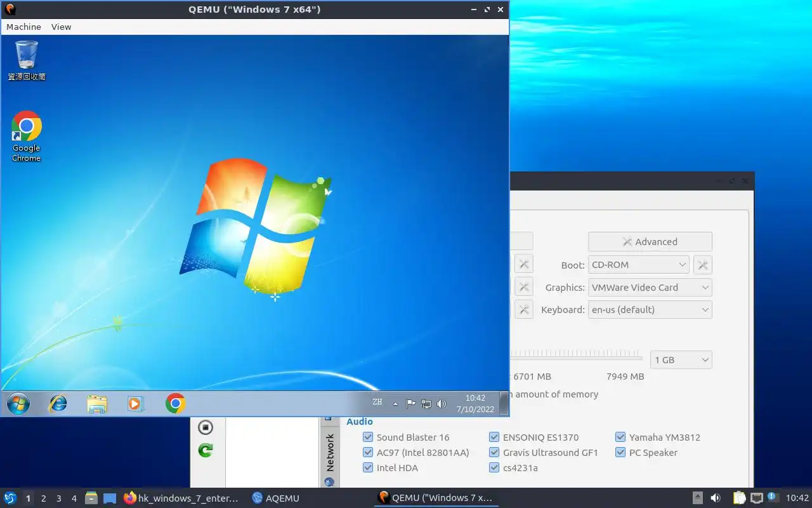Viewport: 812px width, 508px height.
Task: Open the Boot device dropdown showing CD-ROM
Action: [x=639, y=265]
